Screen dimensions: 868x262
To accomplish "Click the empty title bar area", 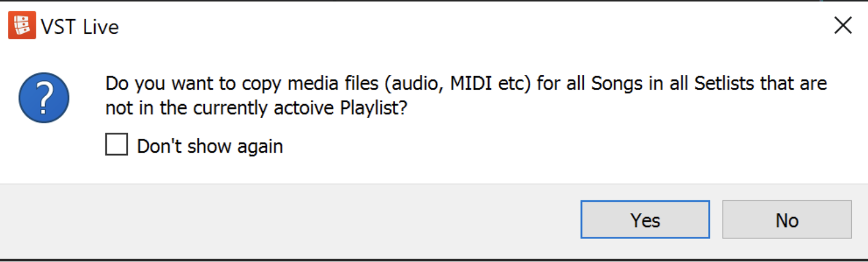I will (x=450, y=26).
